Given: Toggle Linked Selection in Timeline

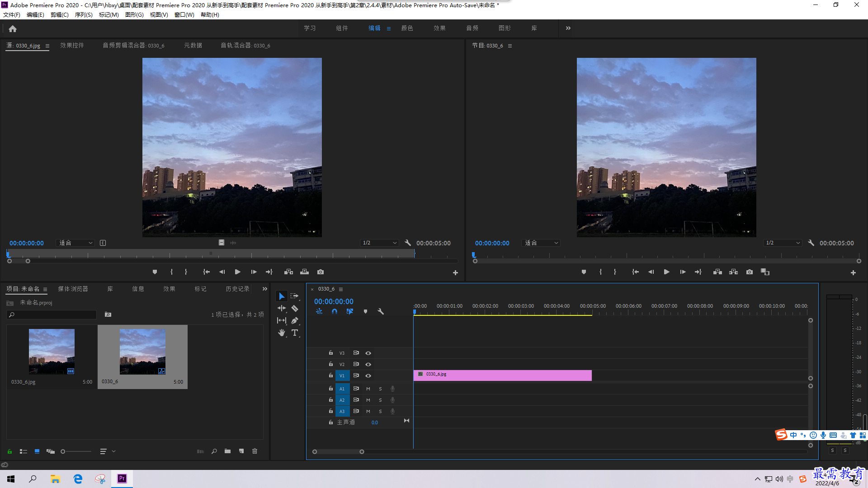Looking at the screenshot, I should [350, 312].
